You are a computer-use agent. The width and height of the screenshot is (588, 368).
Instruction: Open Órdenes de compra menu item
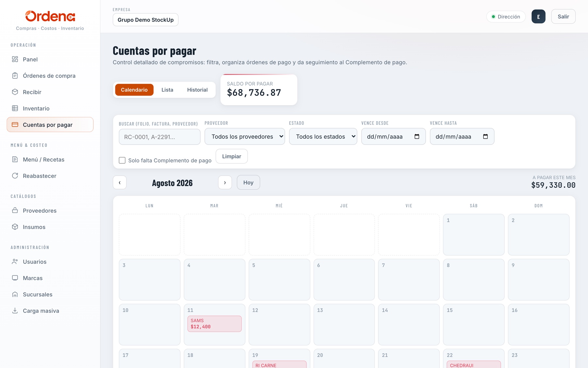[50, 76]
